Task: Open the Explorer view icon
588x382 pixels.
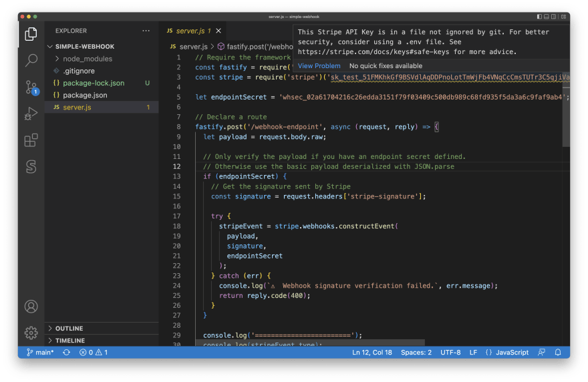Action: click(x=31, y=34)
